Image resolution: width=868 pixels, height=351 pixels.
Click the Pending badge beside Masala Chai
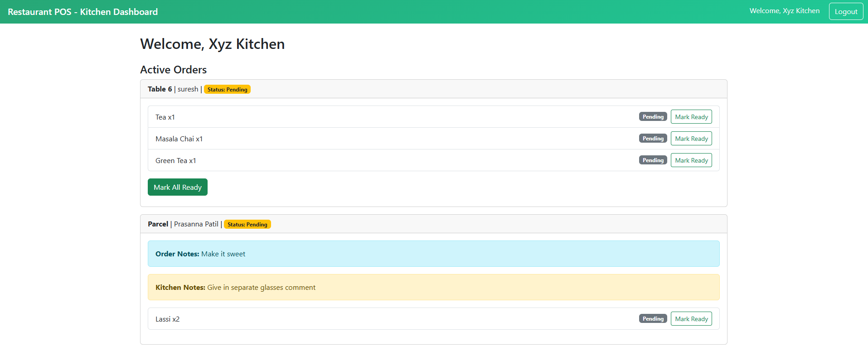click(653, 139)
